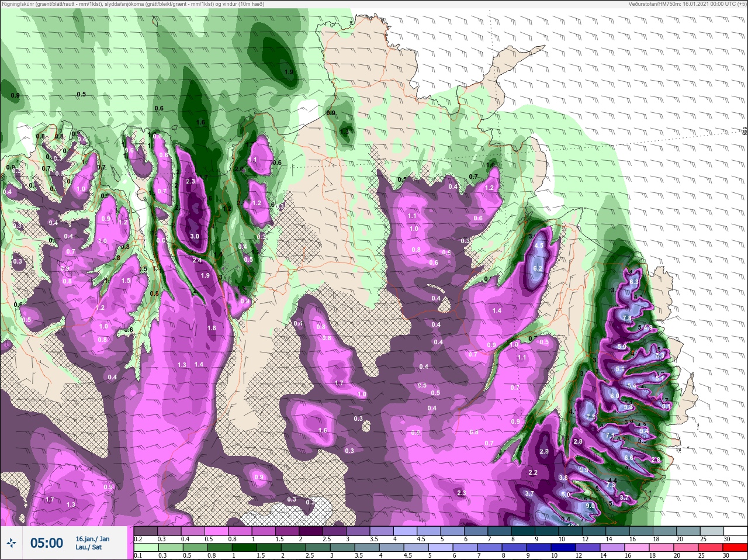This screenshot has width=748, height=560.
Task: Click the bright pink swatch between 0.5 and 0.8, top legend row
Action: tap(216, 531)
